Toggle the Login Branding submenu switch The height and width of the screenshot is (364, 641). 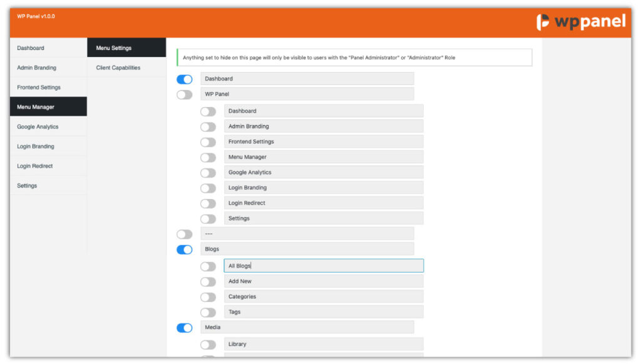[208, 188]
